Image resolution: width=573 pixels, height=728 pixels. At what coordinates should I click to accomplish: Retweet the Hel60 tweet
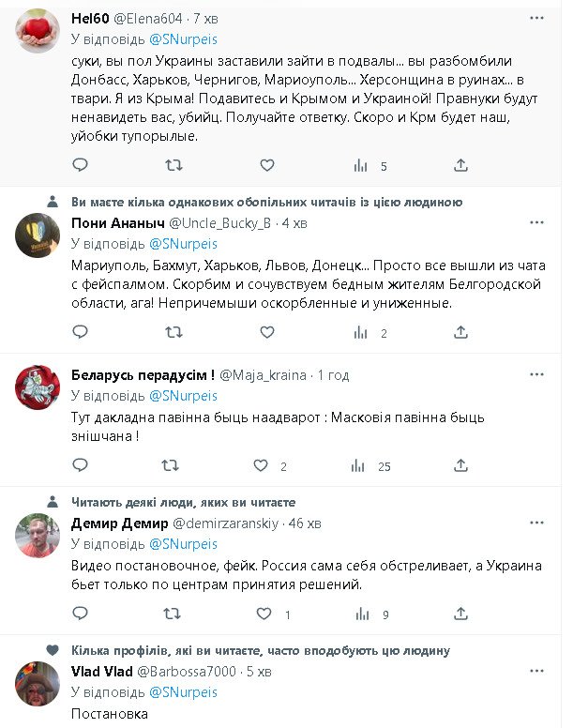coord(174,165)
